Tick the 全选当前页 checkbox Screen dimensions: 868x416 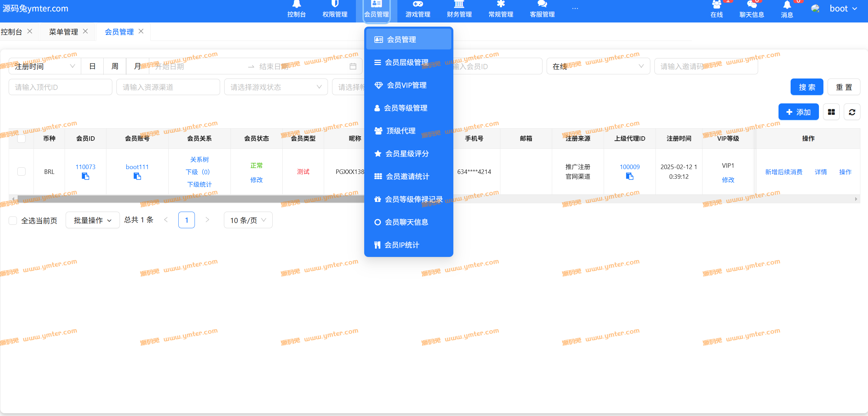13,221
